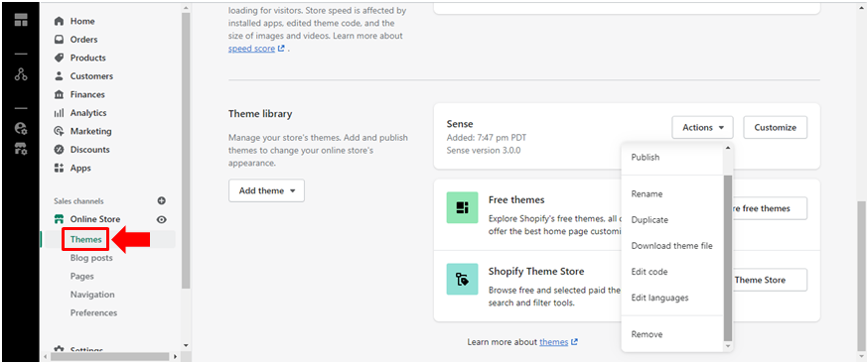Expand the Add theme dropdown

tap(266, 190)
